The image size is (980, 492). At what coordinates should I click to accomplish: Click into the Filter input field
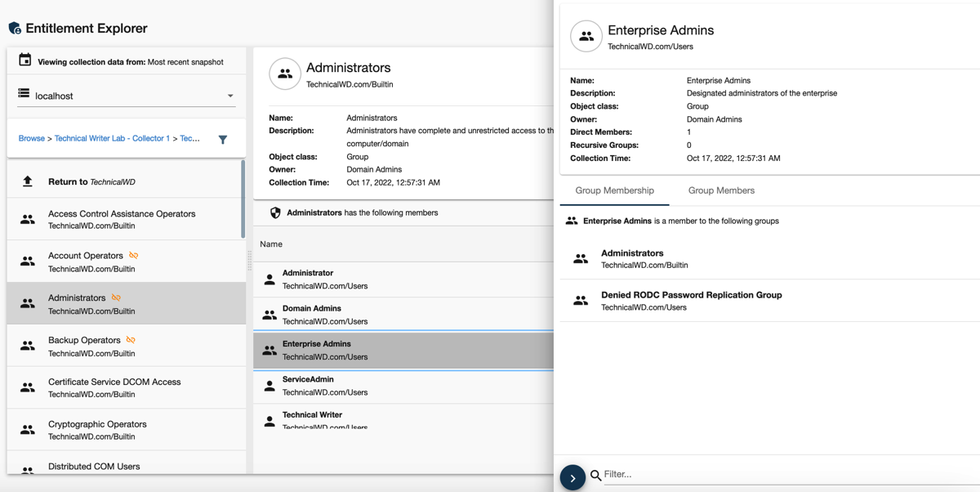coord(776,474)
